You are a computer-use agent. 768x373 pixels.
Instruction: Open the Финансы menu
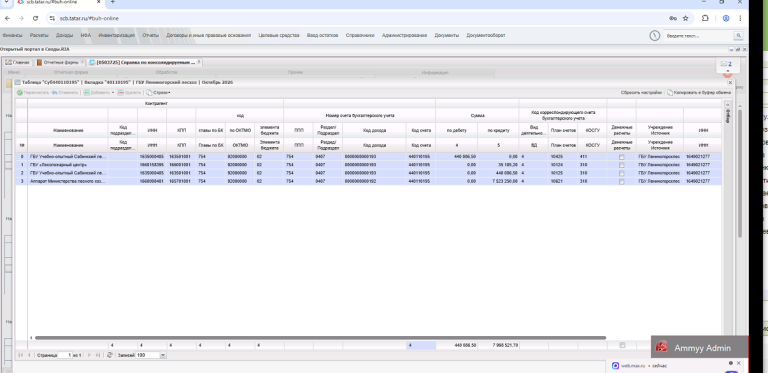pyautogui.click(x=12, y=35)
